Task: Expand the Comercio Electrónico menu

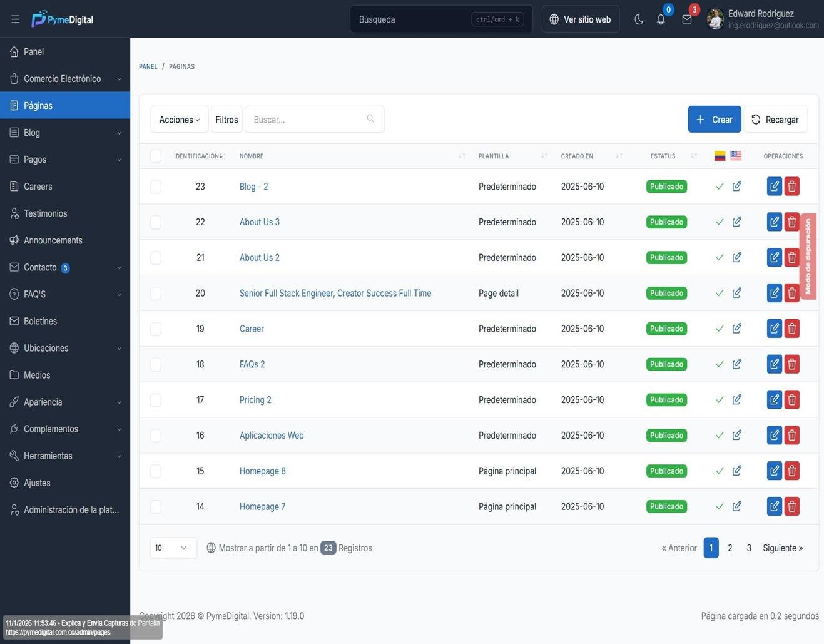Action: [63, 79]
